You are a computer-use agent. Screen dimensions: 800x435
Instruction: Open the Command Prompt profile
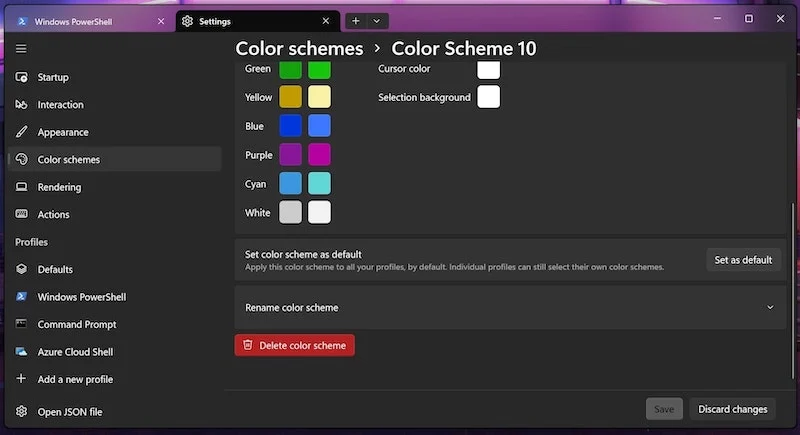[115, 324]
